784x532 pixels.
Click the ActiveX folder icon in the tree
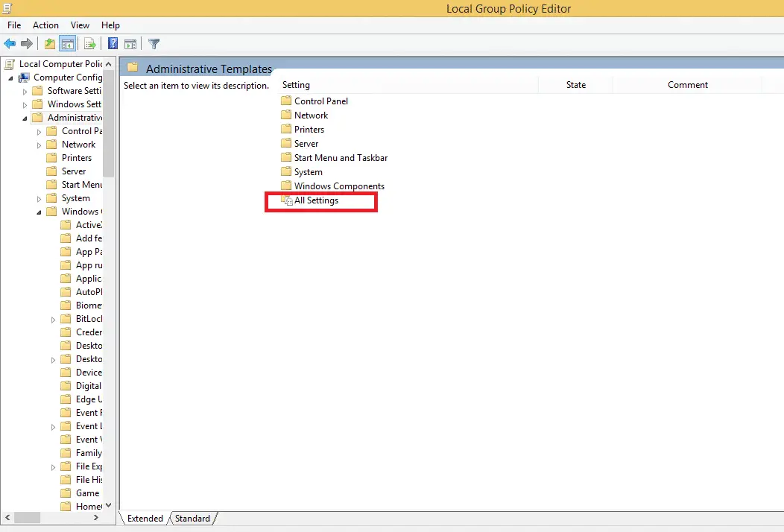(66, 225)
